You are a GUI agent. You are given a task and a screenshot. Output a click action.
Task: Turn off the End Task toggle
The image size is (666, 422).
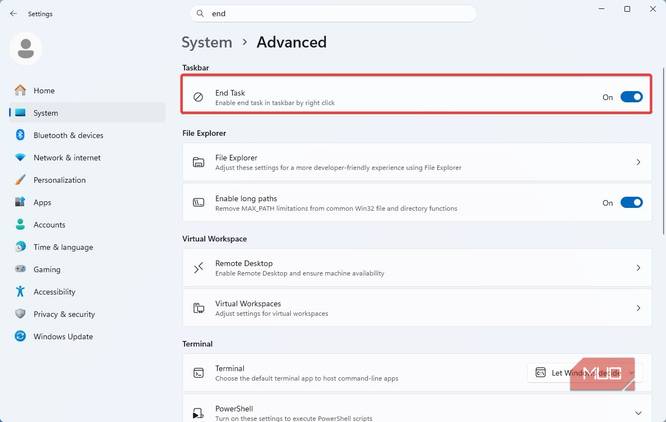(631, 97)
